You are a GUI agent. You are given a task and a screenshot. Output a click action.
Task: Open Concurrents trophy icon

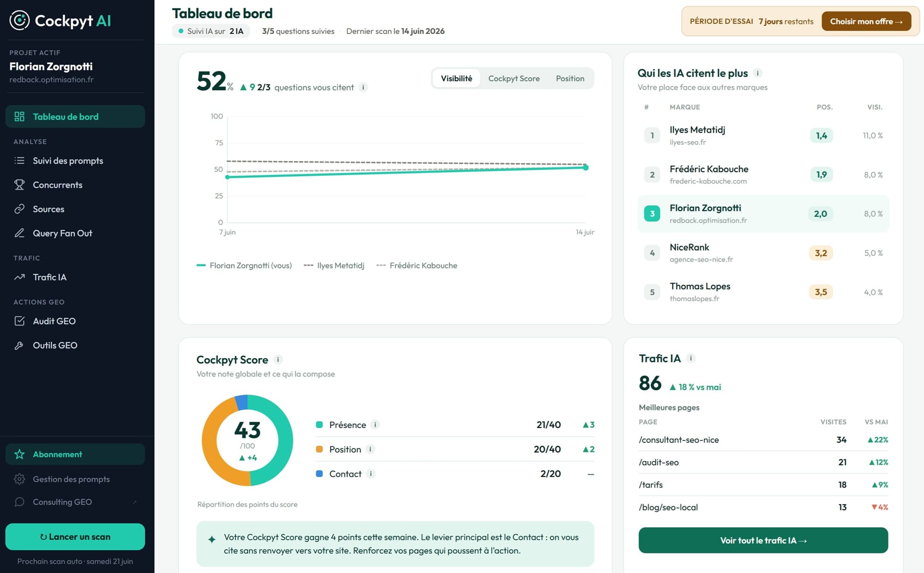pos(20,185)
